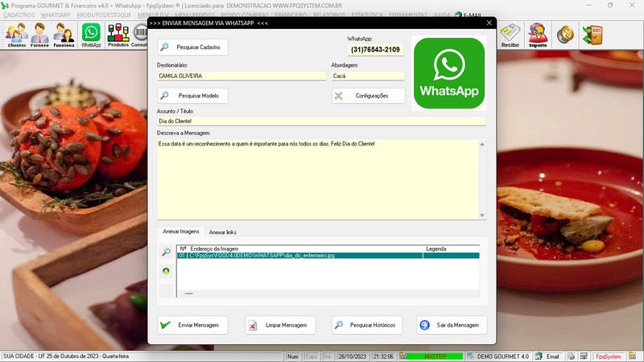This screenshot has height=362, width=644.
Task: Click the green exit door icon
Action: point(592,35)
